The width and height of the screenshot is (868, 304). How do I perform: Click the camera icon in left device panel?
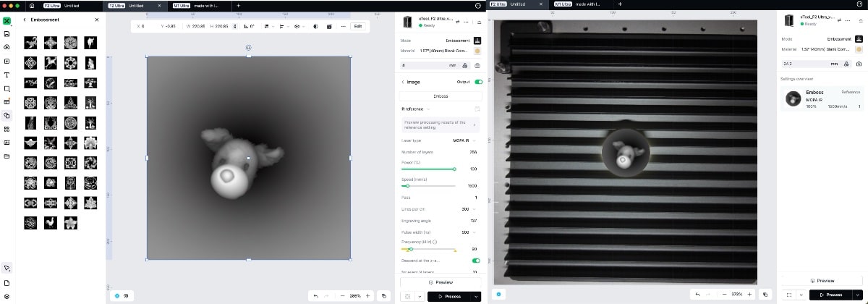(x=477, y=64)
